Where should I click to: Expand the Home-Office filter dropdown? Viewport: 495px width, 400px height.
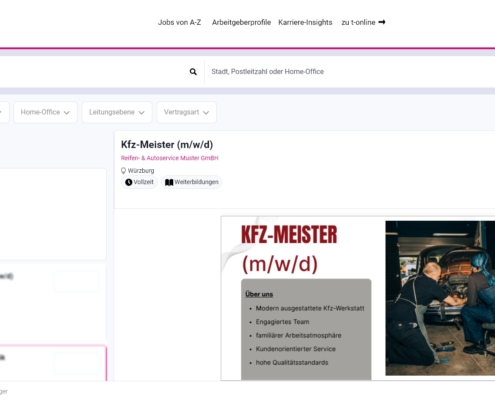(45, 112)
